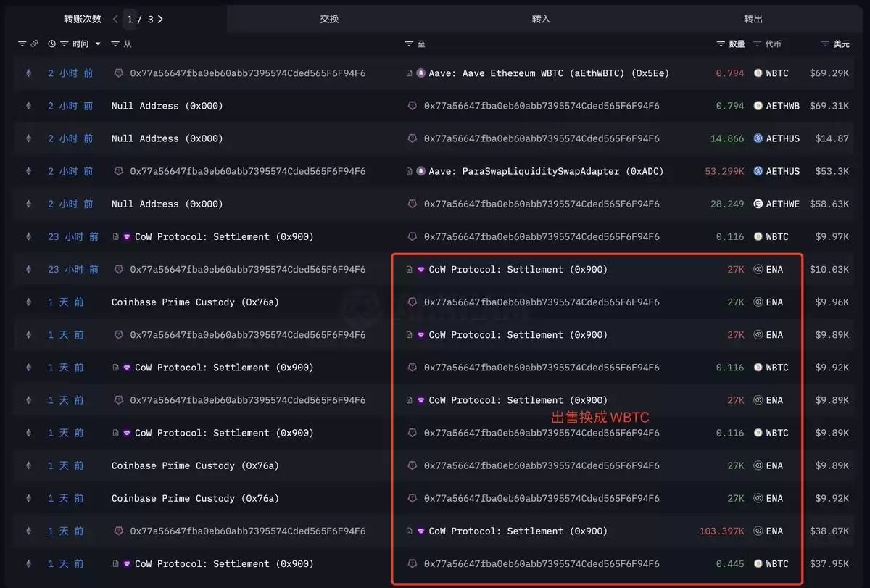Open the sender 0x77a5 address in the $69.29K row
Screen dimensions: 870x588
248,73
